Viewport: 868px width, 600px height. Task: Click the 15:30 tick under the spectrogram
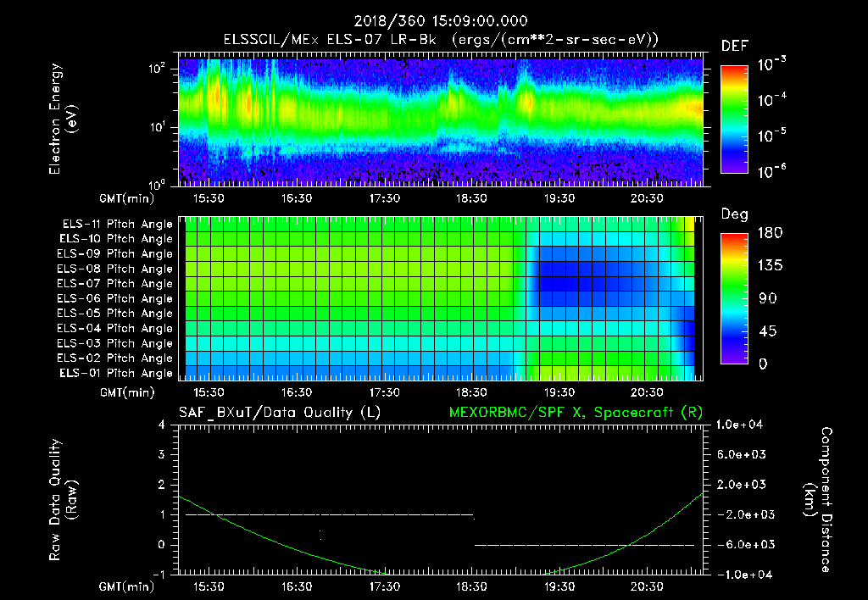[209, 198]
